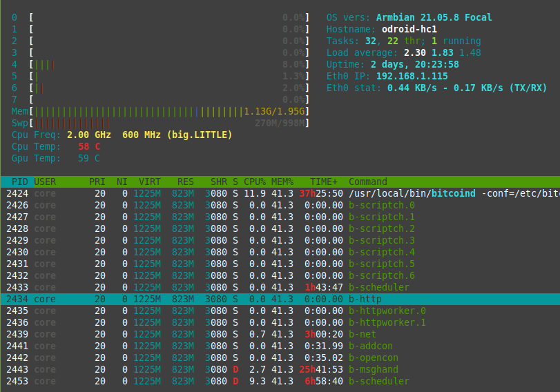Select the b-scriptch.6 process row
The image size is (560, 392).
[x=280, y=275]
